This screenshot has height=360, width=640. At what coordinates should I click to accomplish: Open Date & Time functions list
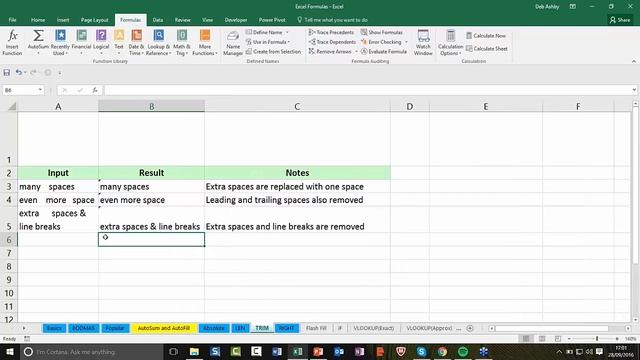[x=136, y=42]
